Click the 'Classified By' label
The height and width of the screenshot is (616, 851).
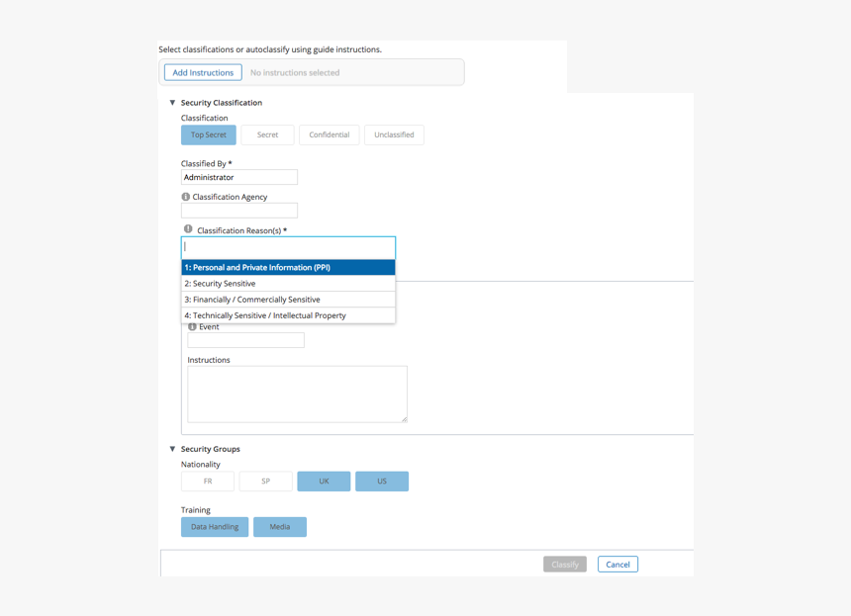point(206,163)
